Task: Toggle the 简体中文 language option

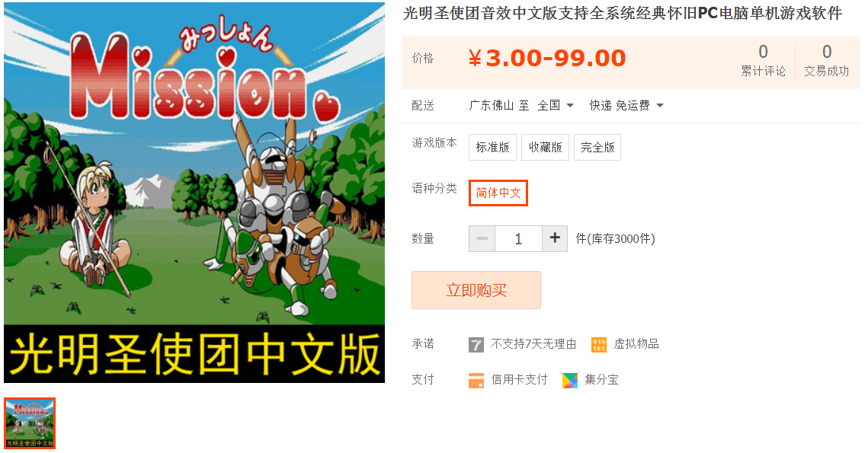Action: [498, 193]
